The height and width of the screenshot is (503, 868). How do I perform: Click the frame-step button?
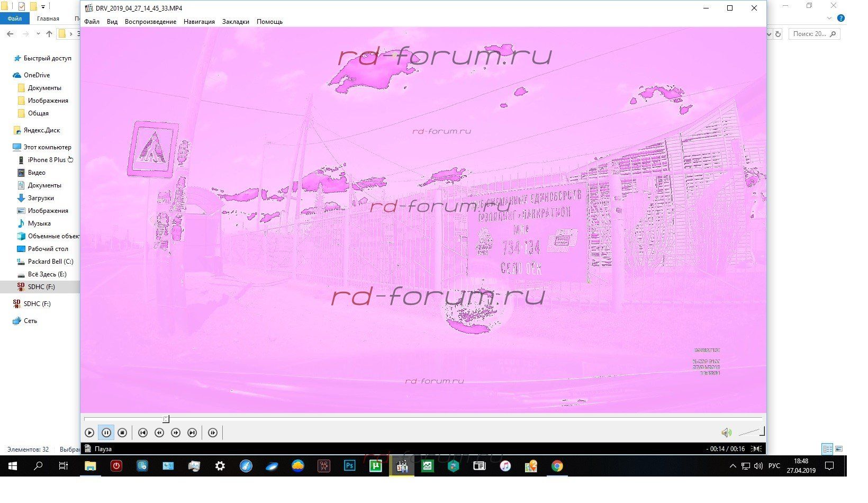pyautogui.click(x=213, y=433)
